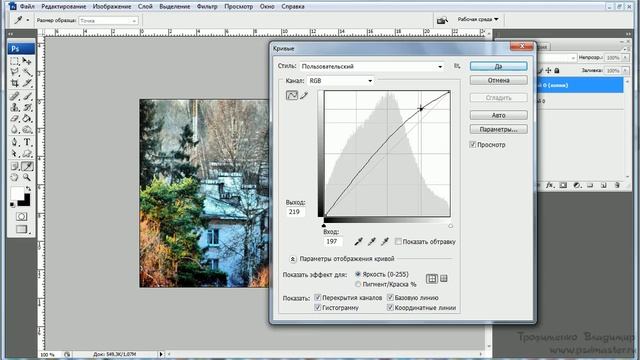Open preset options icon beside Стиль
The width and height of the screenshot is (640, 360).
[457, 66]
